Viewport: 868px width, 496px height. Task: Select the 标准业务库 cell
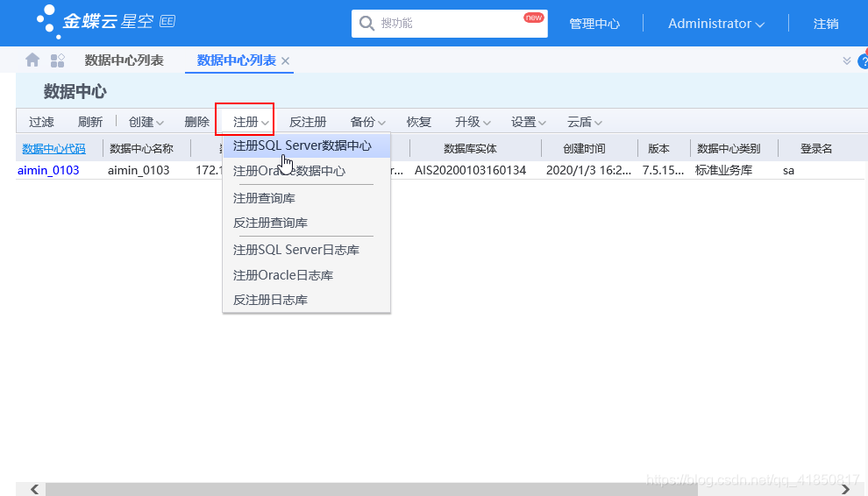pyautogui.click(x=723, y=170)
